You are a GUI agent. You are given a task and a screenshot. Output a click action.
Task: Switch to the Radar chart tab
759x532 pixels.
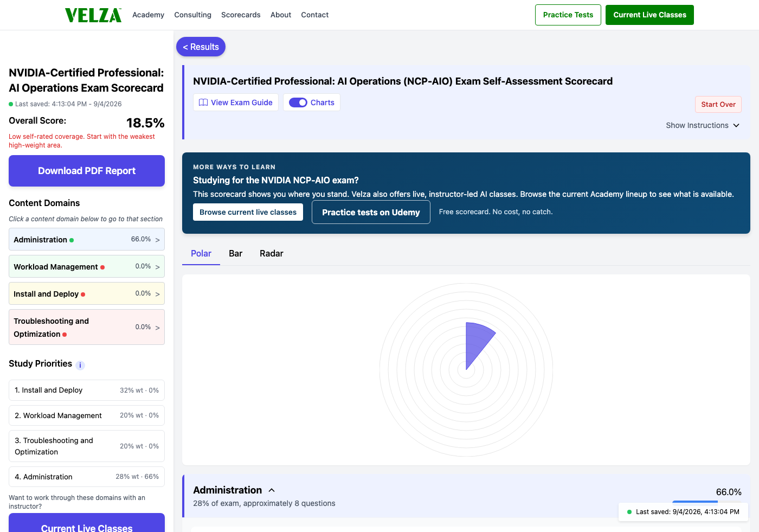click(x=272, y=253)
